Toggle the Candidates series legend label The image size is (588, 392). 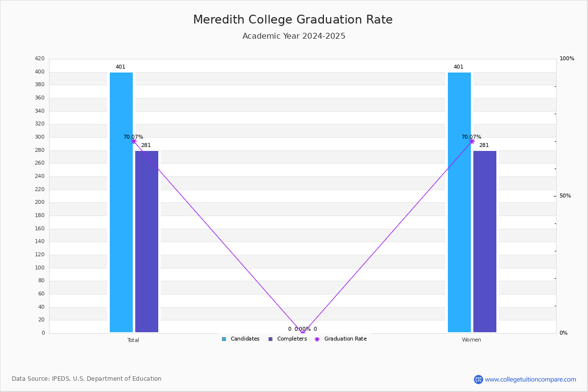point(245,339)
